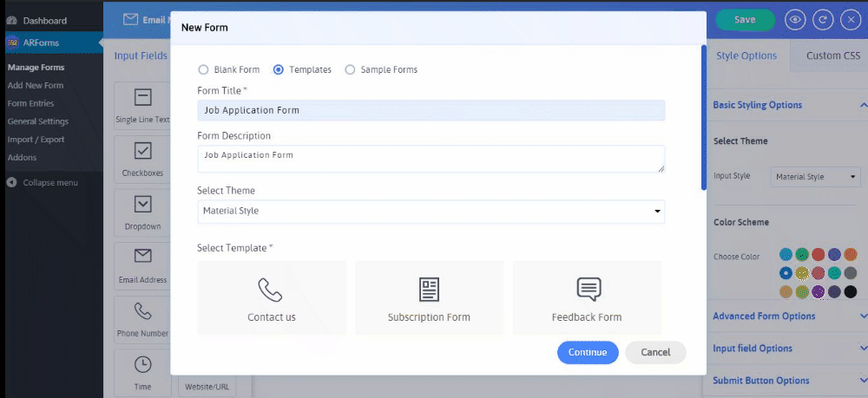Select the Templates radio button
Screen dimensions: 868x398
click(x=279, y=69)
